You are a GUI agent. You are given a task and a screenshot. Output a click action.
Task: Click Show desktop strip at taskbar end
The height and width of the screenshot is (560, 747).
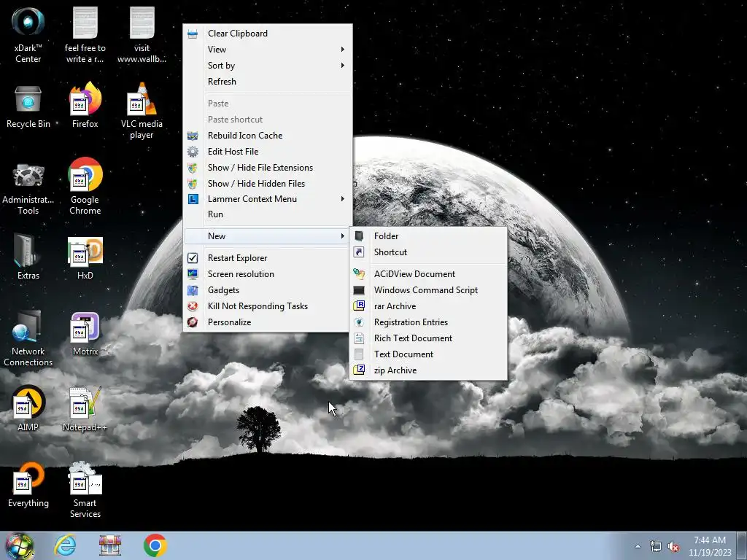click(743, 545)
